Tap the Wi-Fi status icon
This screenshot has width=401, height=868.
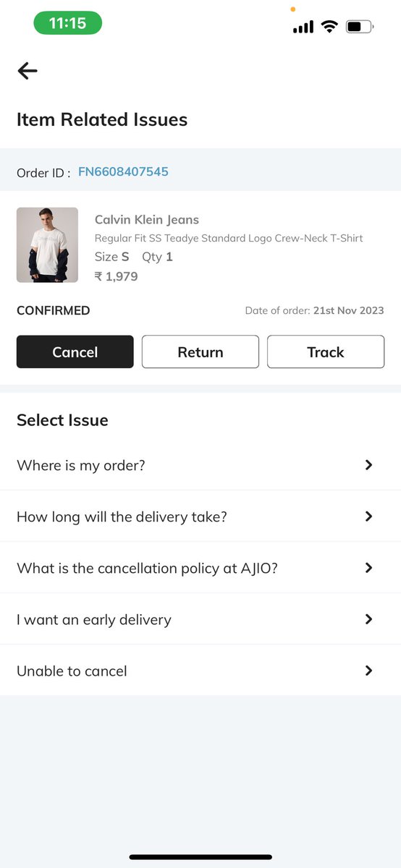(x=330, y=27)
